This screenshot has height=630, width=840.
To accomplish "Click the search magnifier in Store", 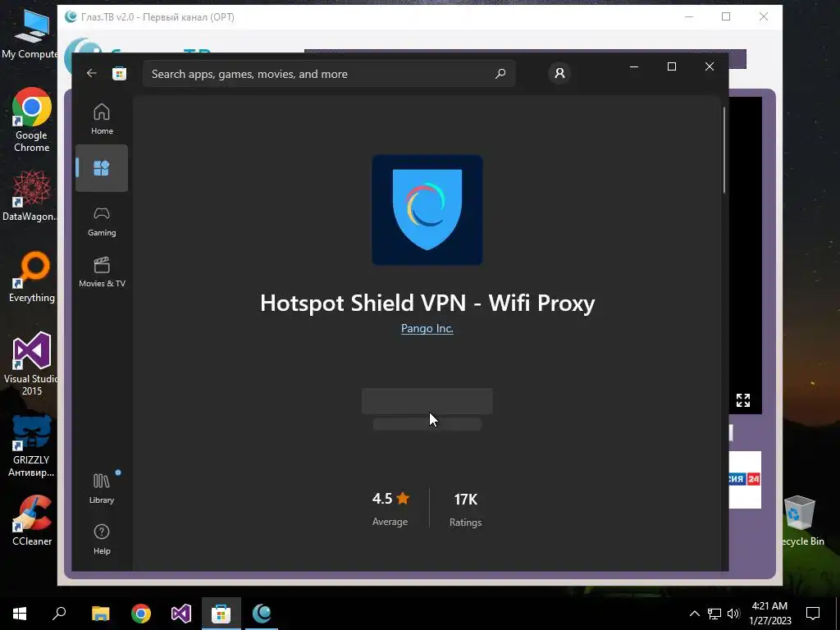I will click(x=500, y=73).
